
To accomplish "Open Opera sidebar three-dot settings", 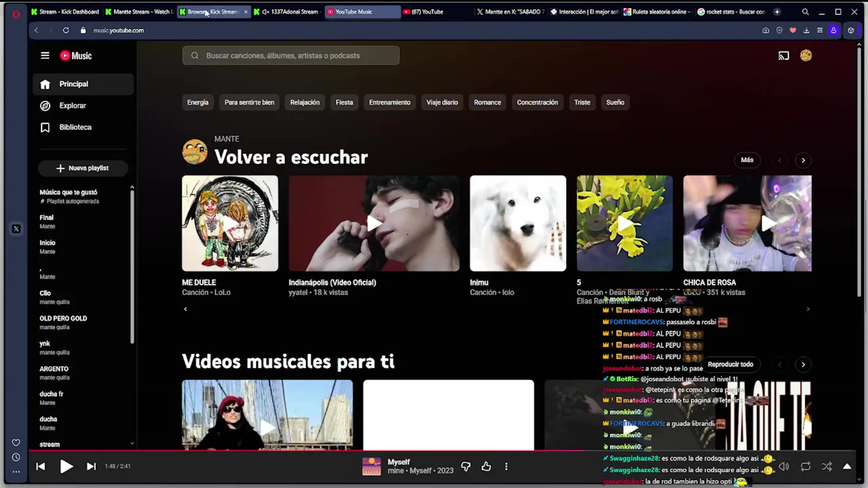I will [x=16, y=471].
